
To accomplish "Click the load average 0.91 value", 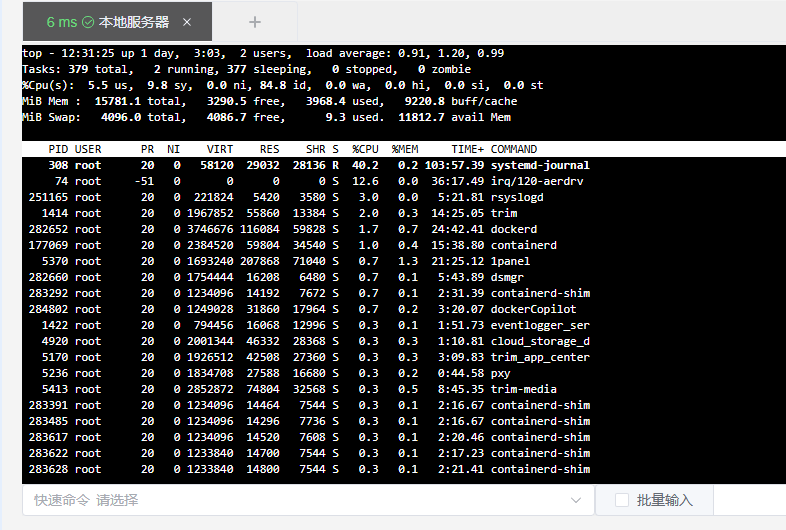I will pos(413,53).
